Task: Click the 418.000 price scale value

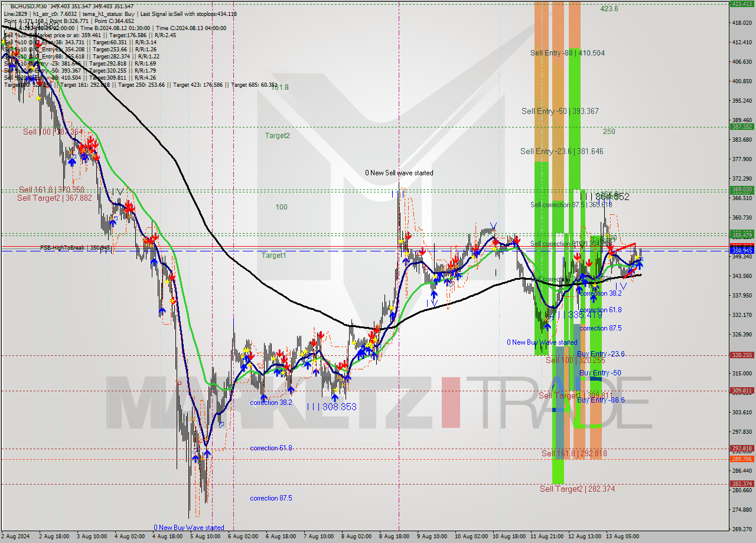Action: click(x=742, y=23)
